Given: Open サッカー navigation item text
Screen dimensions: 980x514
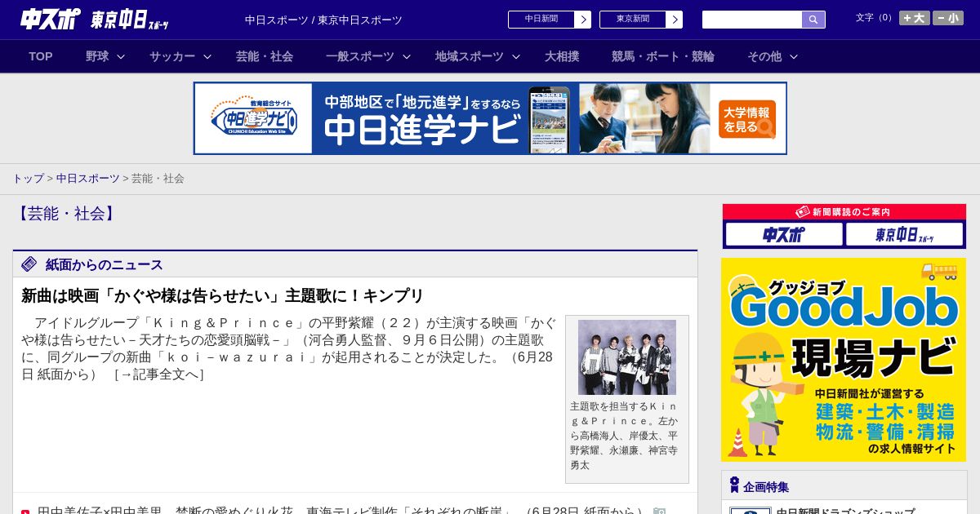Looking at the screenshot, I should (172, 56).
